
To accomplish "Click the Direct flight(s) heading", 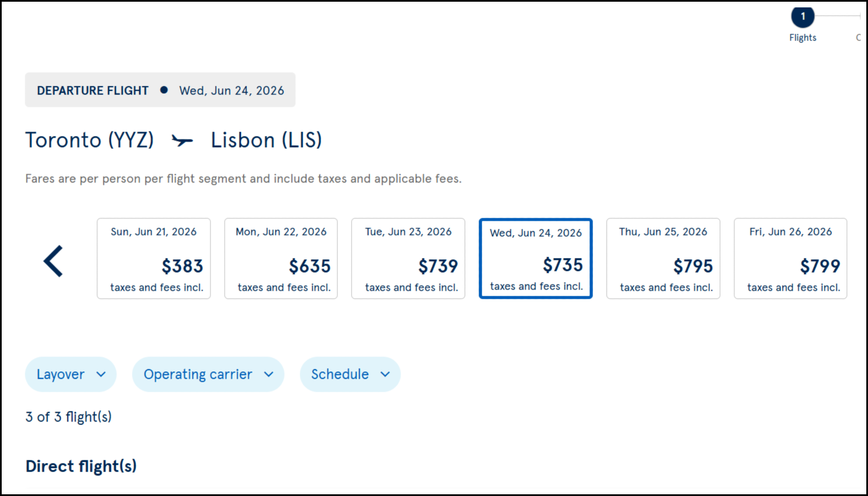I will pyautogui.click(x=81, y=466).
